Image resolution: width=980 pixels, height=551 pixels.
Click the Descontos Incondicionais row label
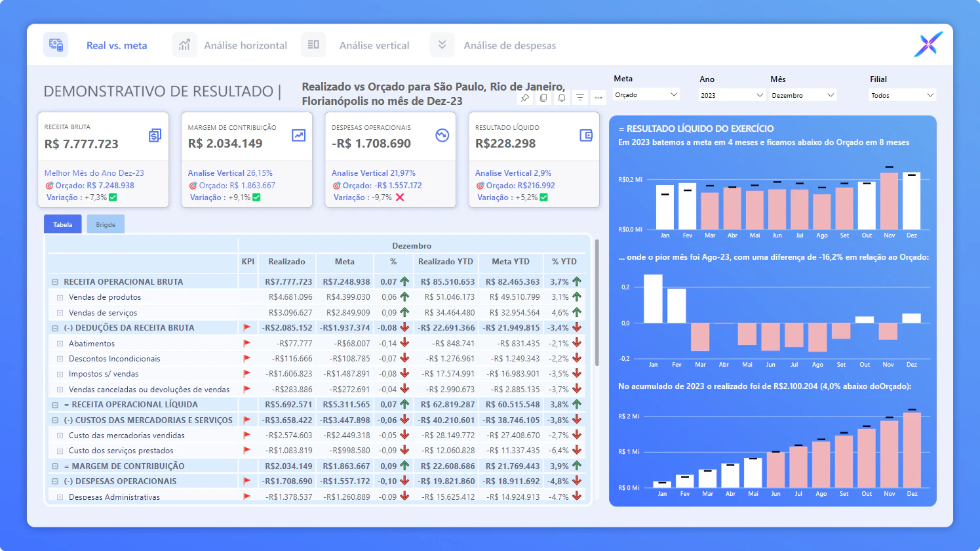click(x=114, y=359)
